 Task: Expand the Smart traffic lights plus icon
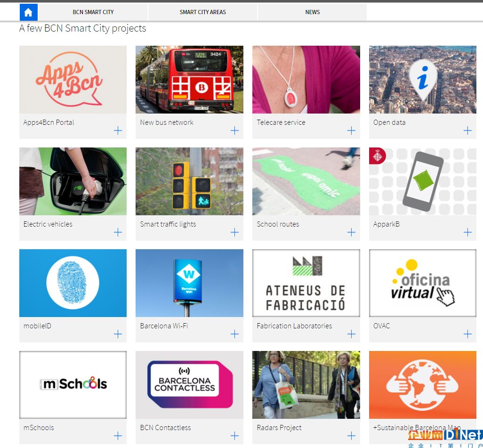pyautogui.click(x=235, y=232)
